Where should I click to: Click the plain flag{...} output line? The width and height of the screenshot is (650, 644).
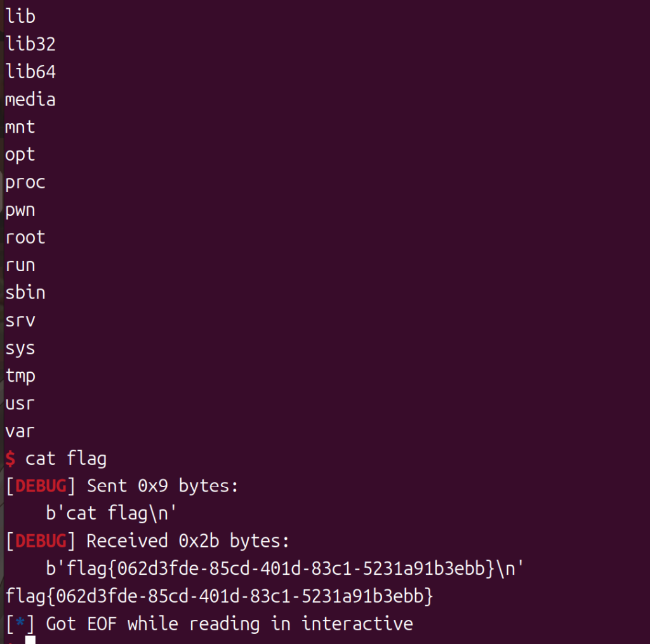[x=219, y=597]
